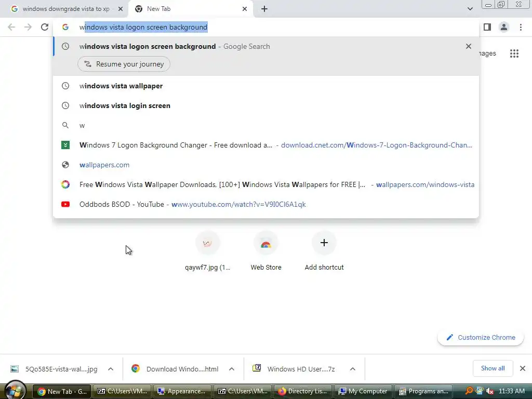
Task: Switch to My Computer taskbar button
Action: coord(363,391)
